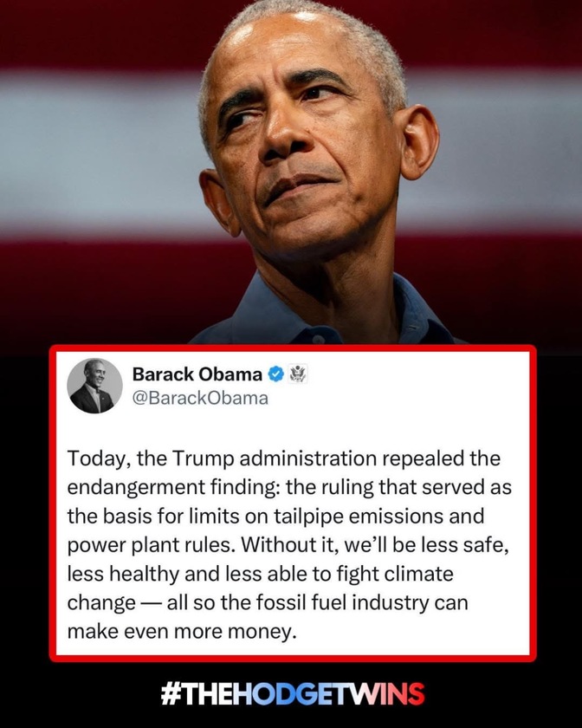Image resolution: width=582 pixels, height=728 pixels.
Task: Click the blue verified checkmark badge
Action: (276, 374)
